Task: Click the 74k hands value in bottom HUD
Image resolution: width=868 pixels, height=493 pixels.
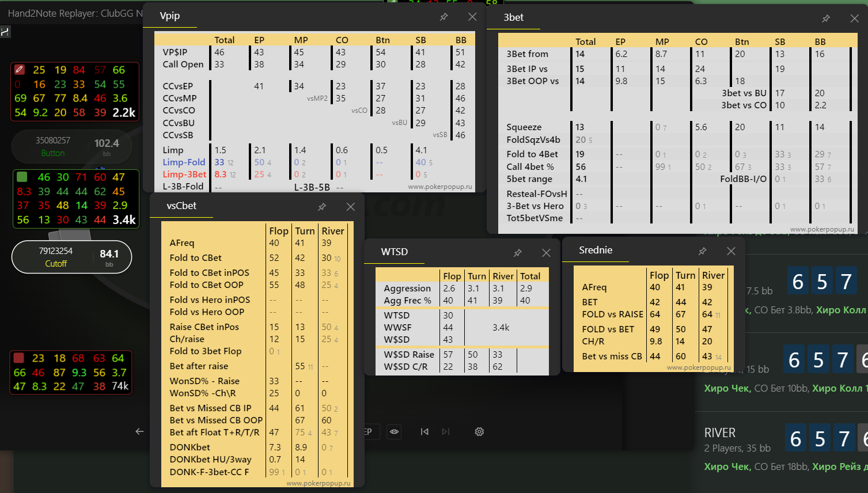Action: [120, 386]
